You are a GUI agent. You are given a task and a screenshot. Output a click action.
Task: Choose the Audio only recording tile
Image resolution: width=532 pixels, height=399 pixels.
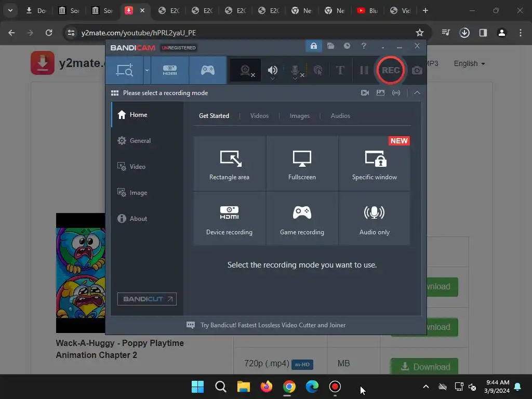[374, 219]
